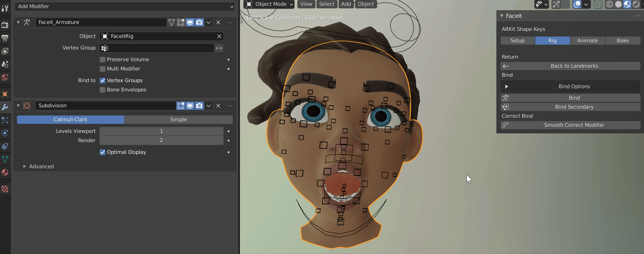Open the viewport Select menu
This screenshot has height=254, width=644.
pos(327,4)
